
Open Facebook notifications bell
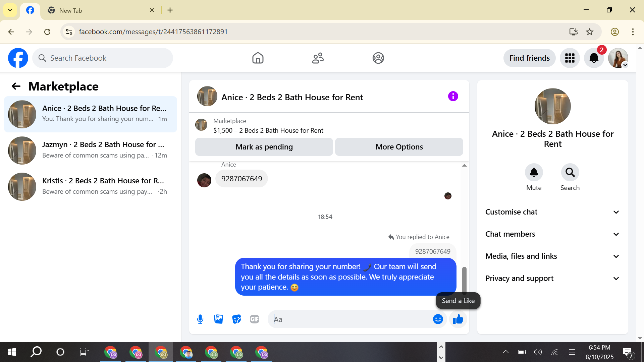coord(594,58)
